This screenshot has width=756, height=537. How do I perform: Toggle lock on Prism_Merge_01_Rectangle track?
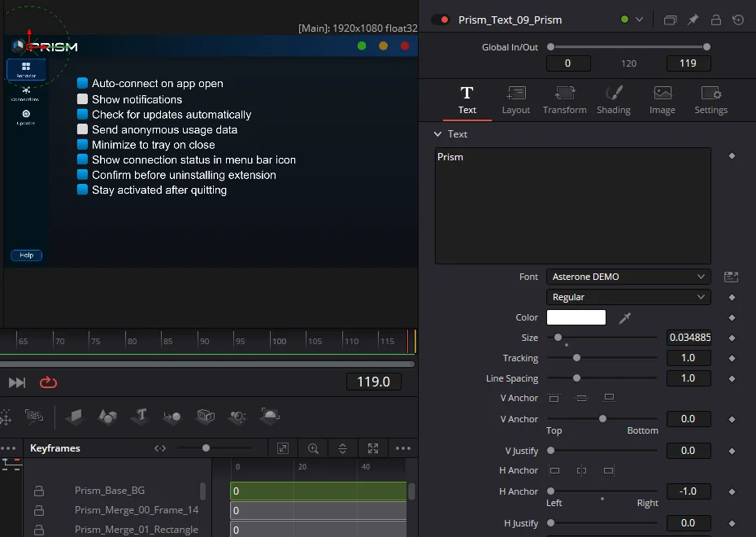click(x=39, y=530)
